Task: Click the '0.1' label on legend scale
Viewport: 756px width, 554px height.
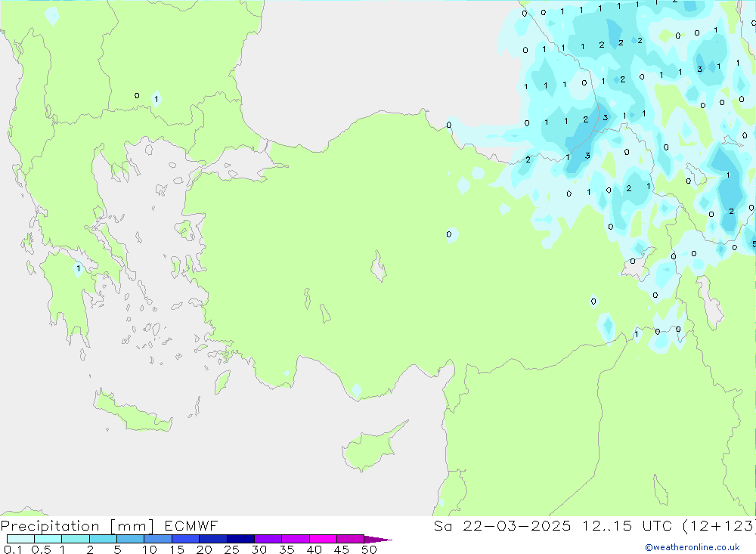Action: pyautogui.click(x=13, y=549)
